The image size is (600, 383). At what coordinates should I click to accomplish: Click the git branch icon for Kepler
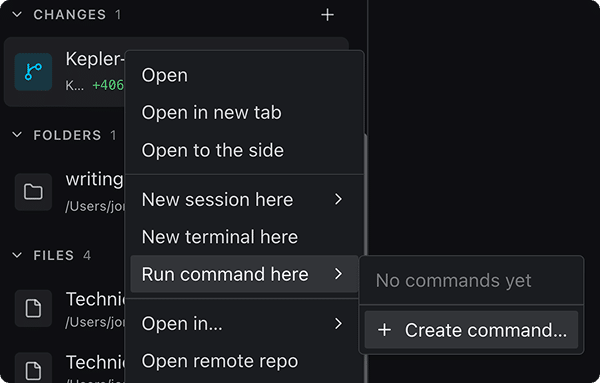point(33,72)
